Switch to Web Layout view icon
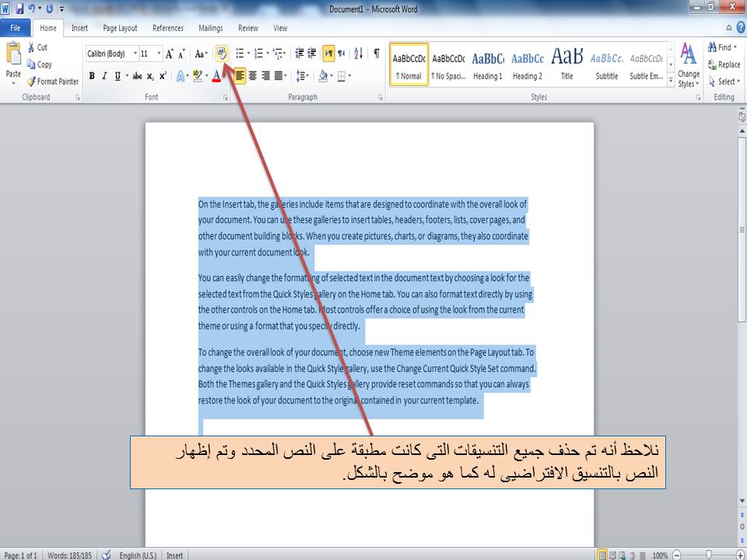The width and height of the screenshot is (747, 560). pyautogui.click(x=622, y=555)
